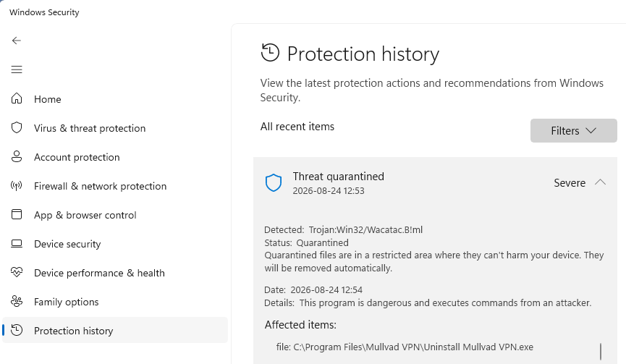The image size is (626, 364).
Task: Open Device performance & health section
Action: click(x=115, y=273)
